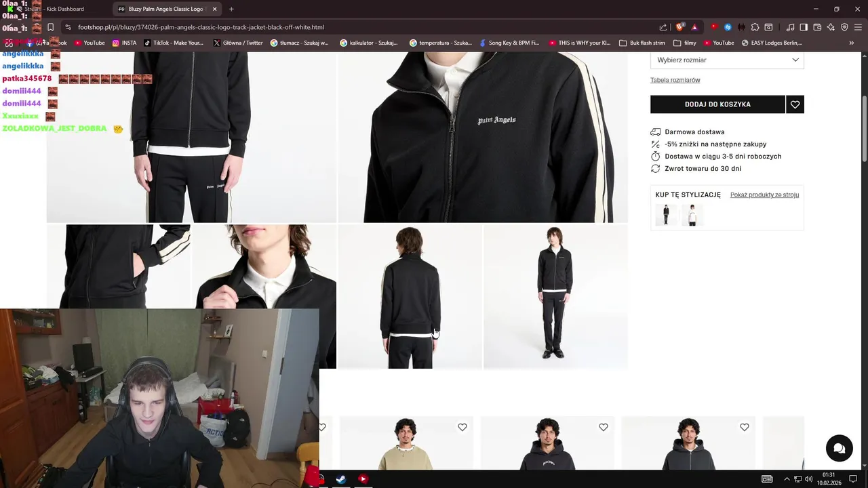The height and width of the screenshot is (488, 868).
Task: Open the black Palm Angels hoodie product card
Action: coord(547,443)
